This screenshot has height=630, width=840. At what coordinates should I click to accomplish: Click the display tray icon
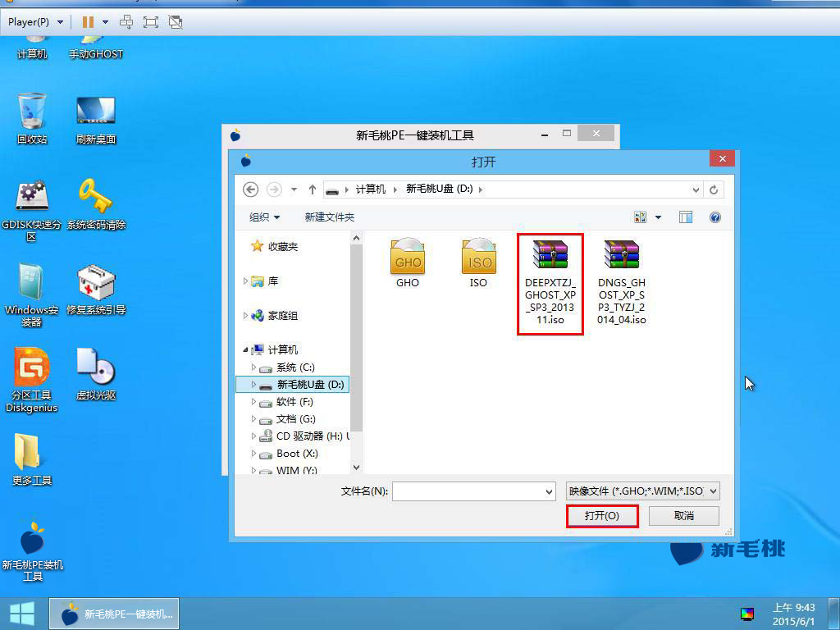[x=747, y=614]
